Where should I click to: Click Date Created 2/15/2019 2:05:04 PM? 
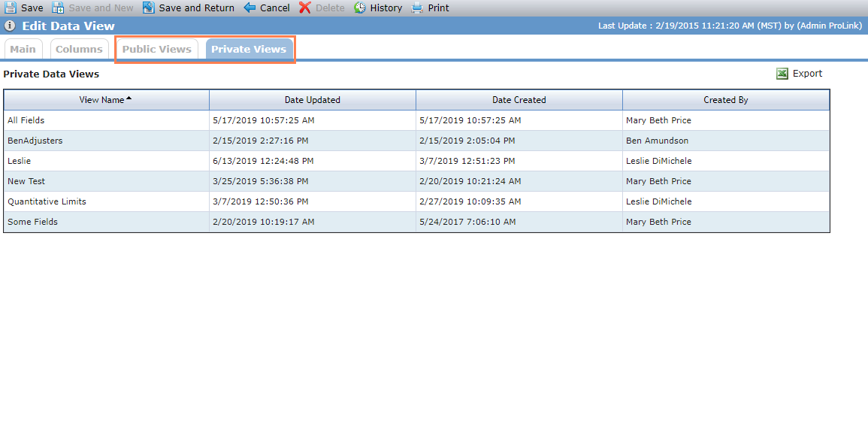tap(467, 141)
